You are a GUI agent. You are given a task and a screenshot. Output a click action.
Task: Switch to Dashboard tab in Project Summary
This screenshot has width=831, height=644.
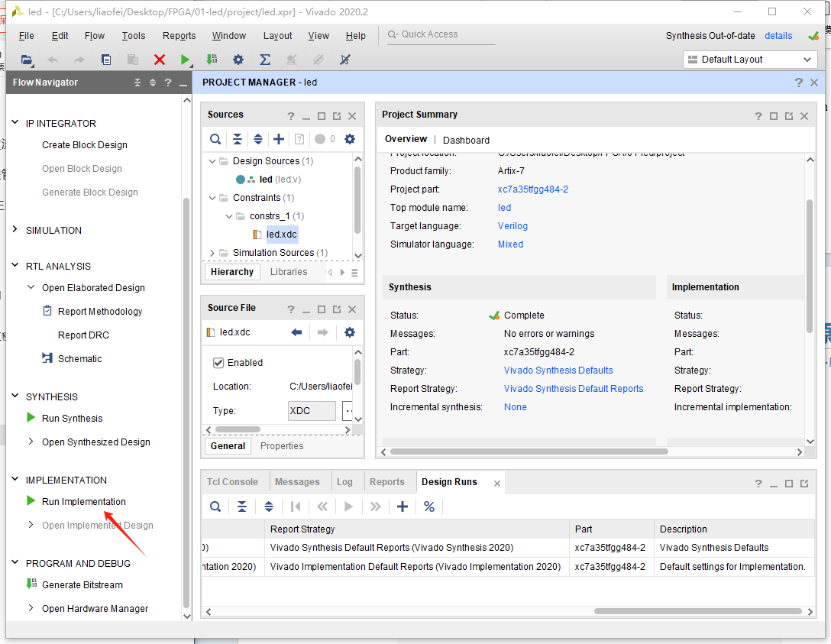(466, 140)
